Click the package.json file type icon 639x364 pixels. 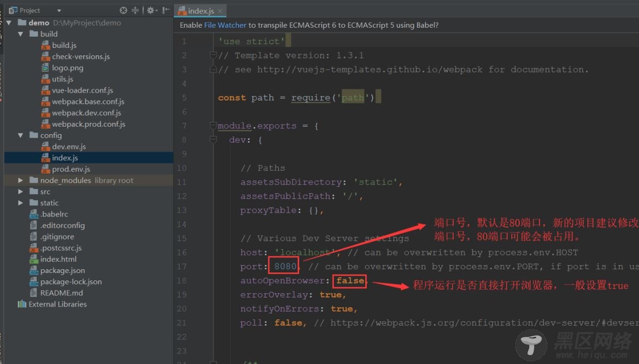[34, 270]
